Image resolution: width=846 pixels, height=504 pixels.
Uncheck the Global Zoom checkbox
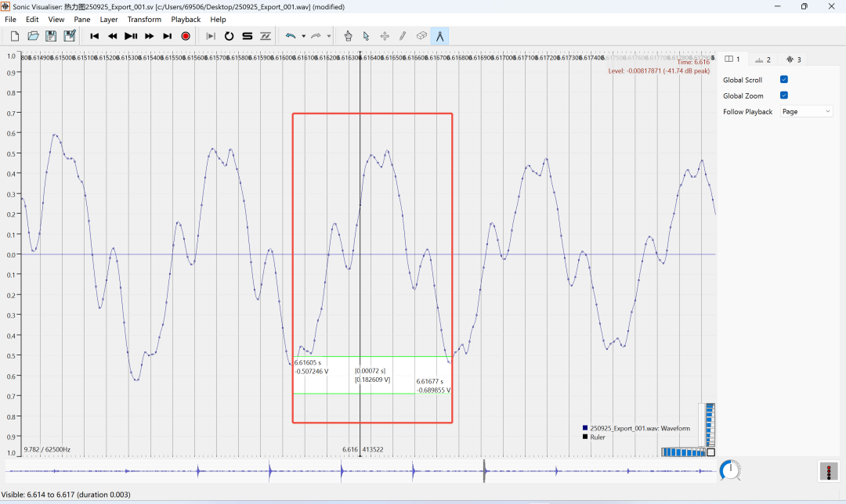click(784, 95)
